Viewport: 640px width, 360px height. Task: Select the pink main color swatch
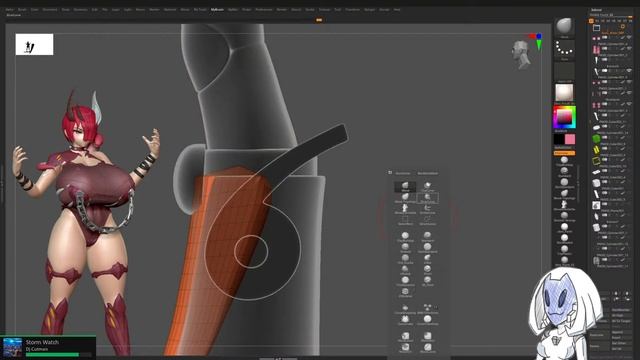570,140
